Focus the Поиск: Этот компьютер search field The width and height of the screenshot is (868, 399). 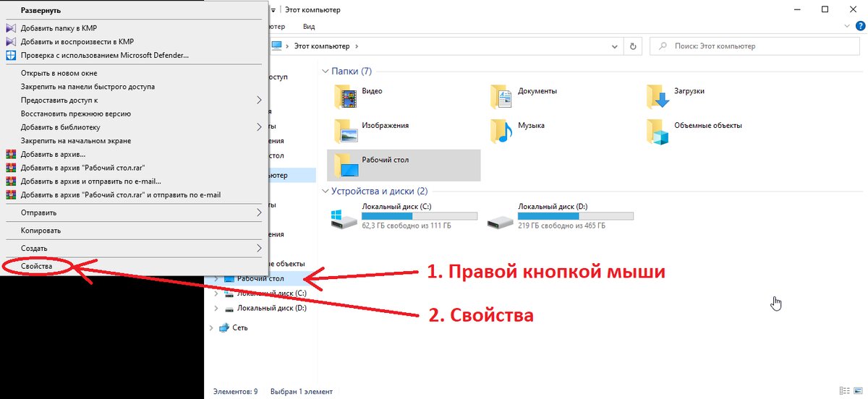(x=756, y=46)
